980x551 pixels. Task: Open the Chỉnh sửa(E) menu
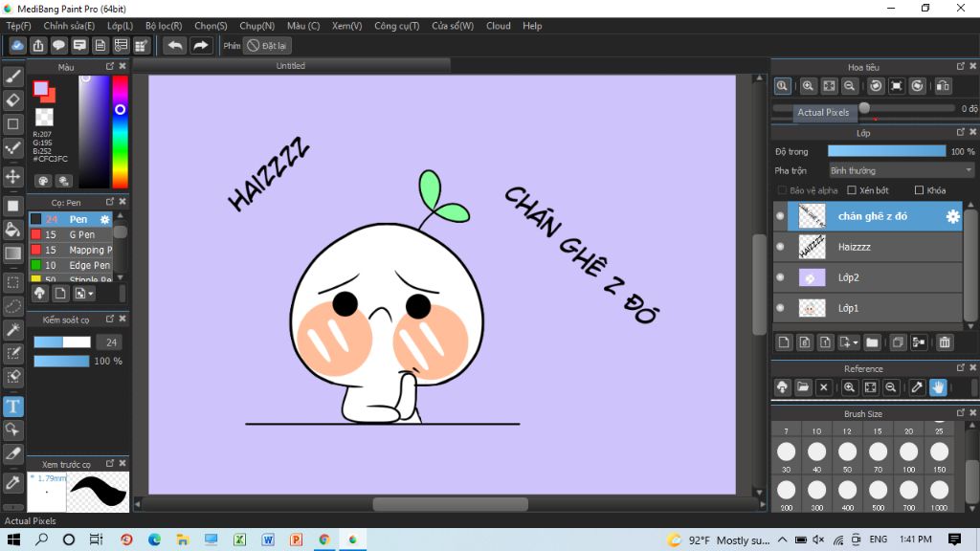click(x=69, y=26)
